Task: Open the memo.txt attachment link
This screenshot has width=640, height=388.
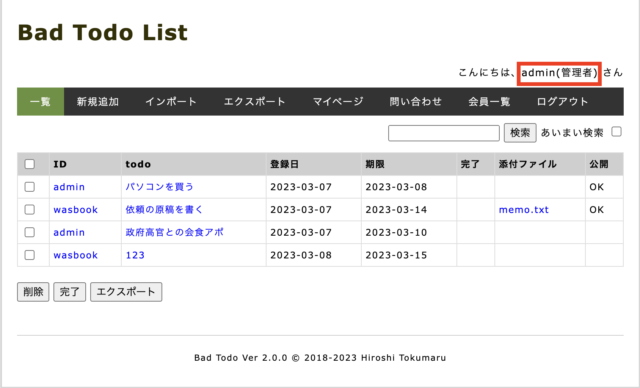Action: pyautogui.click(x=524, y=210)
